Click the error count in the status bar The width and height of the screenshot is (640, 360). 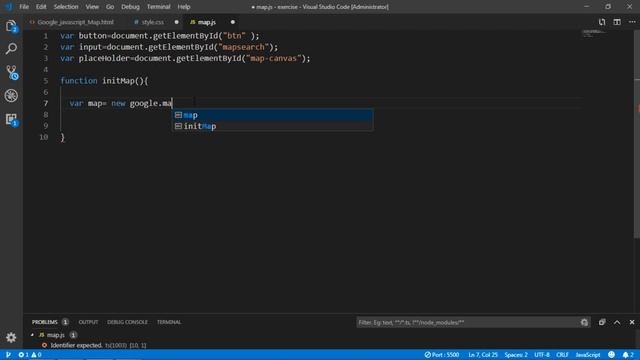[23, 355]
